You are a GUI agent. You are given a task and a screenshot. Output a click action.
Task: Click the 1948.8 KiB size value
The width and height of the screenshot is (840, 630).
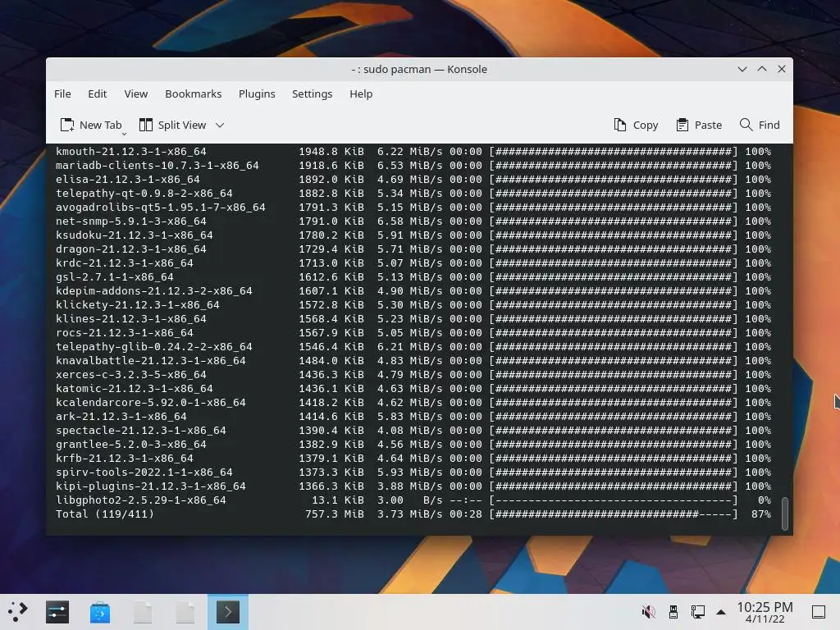pyautogui.click(x=331, y=152)
